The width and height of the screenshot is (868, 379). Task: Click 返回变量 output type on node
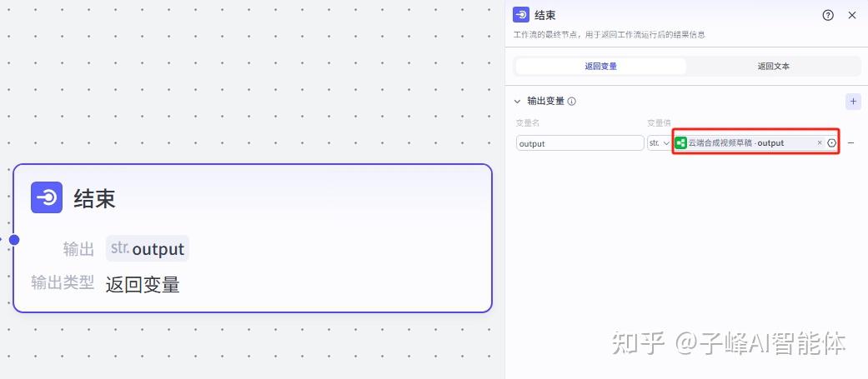coord(143,284)
